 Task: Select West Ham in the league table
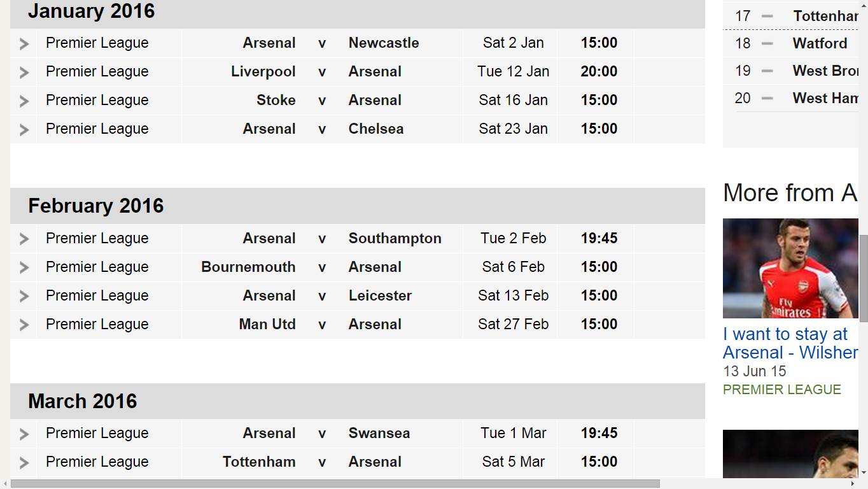[825, 98]
